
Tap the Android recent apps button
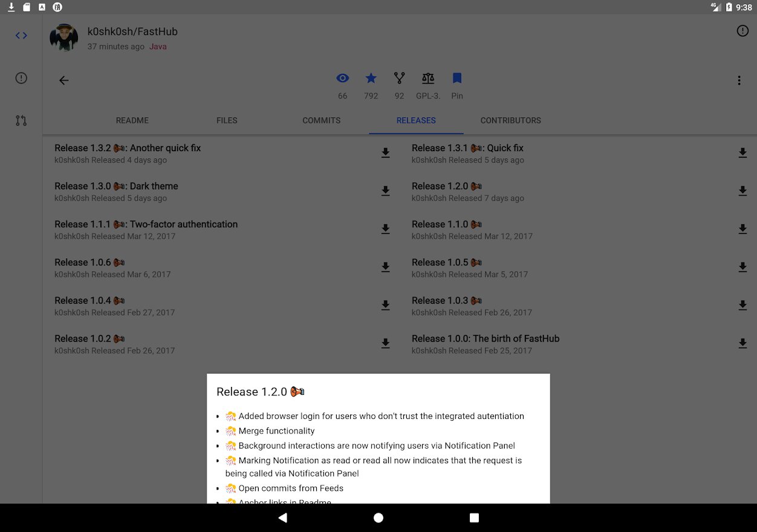pyautogui.click(x=474, y=517)
